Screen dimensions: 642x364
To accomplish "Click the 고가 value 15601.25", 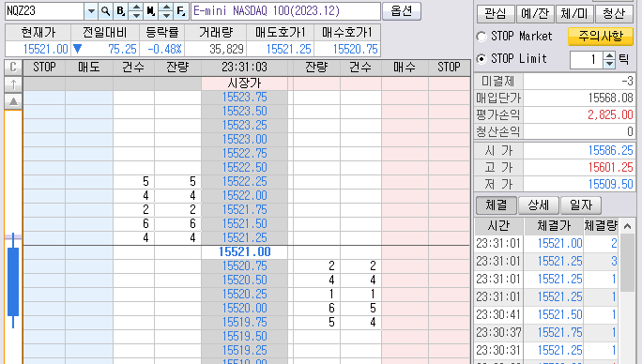I will click(579, 167).
